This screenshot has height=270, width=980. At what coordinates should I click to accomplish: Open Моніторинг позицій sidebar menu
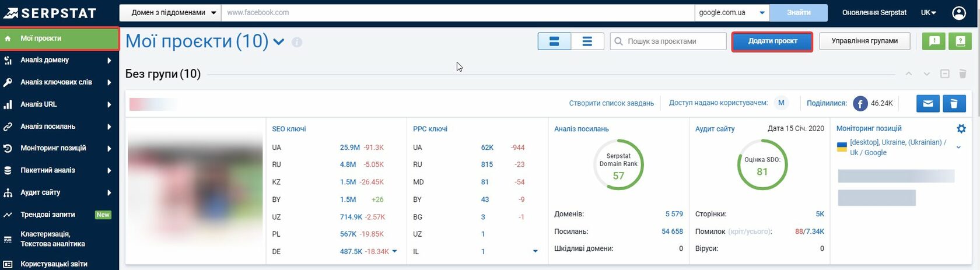60,148
